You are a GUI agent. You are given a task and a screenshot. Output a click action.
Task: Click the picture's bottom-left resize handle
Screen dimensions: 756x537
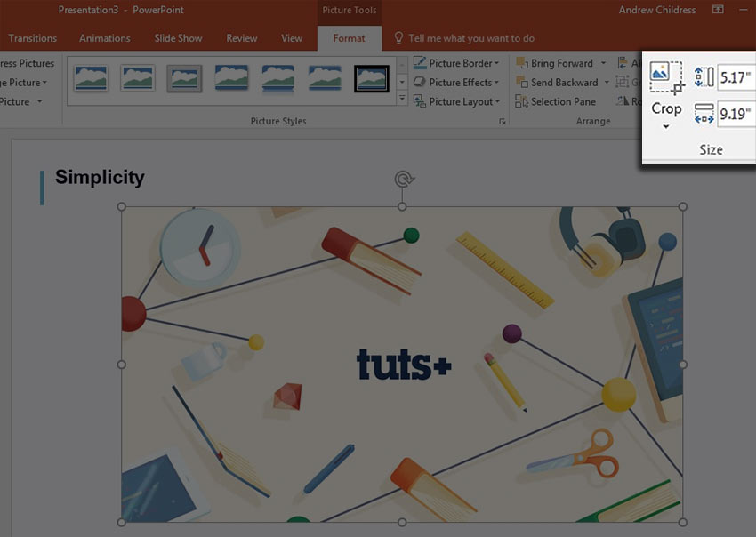(x=122, y=522)
